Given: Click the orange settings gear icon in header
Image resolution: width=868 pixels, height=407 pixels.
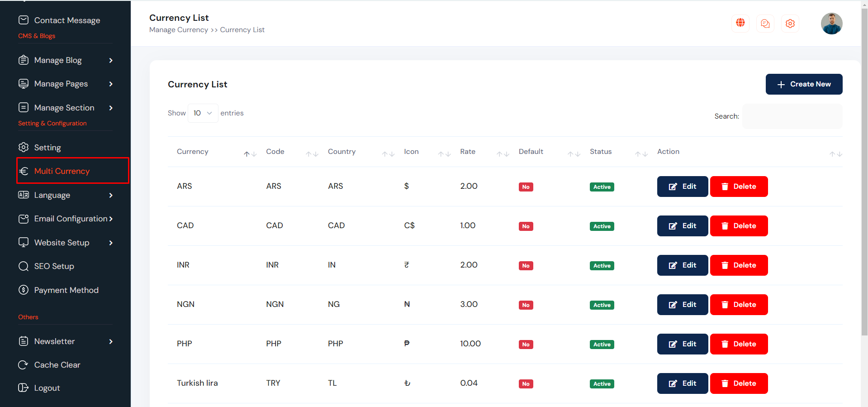Looking at the screenshot, I should pyautogui.click(x=790, y=24).
